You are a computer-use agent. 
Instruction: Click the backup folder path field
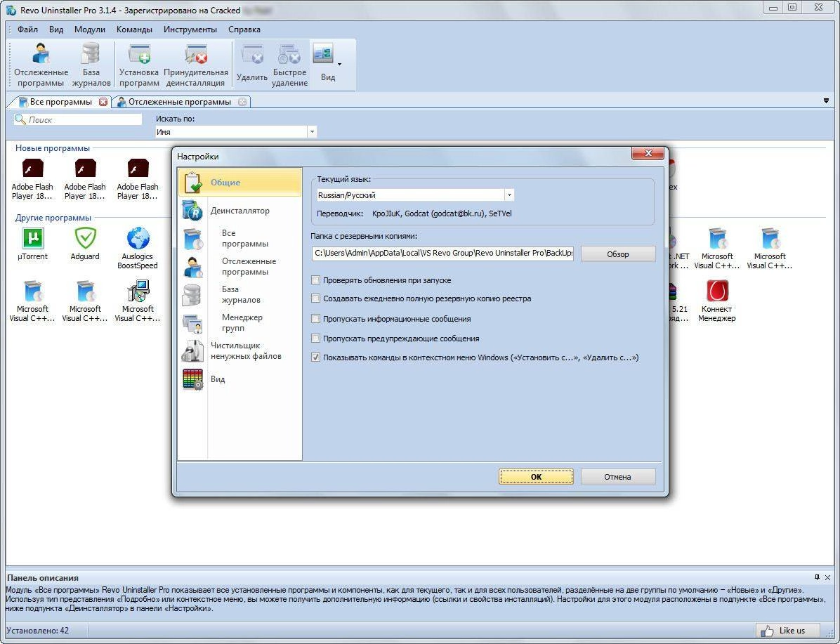(x=442, y=253)
